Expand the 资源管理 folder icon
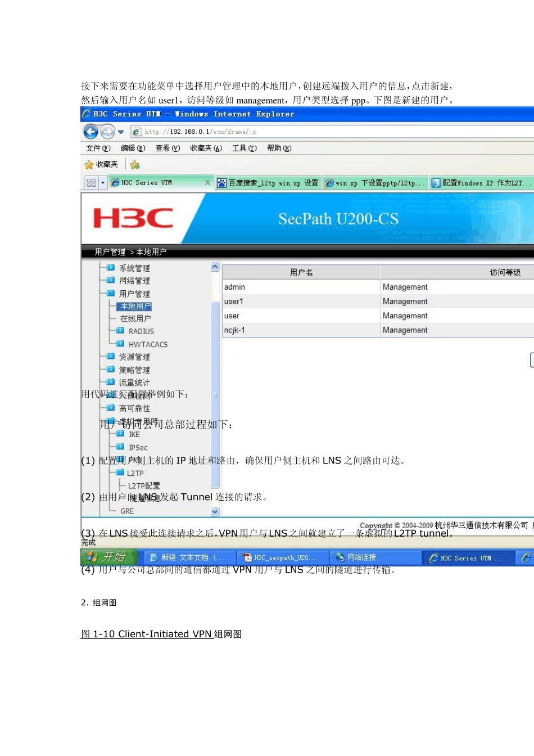The width and height of the screenshot is (534, 756). (x=111, y=356)
